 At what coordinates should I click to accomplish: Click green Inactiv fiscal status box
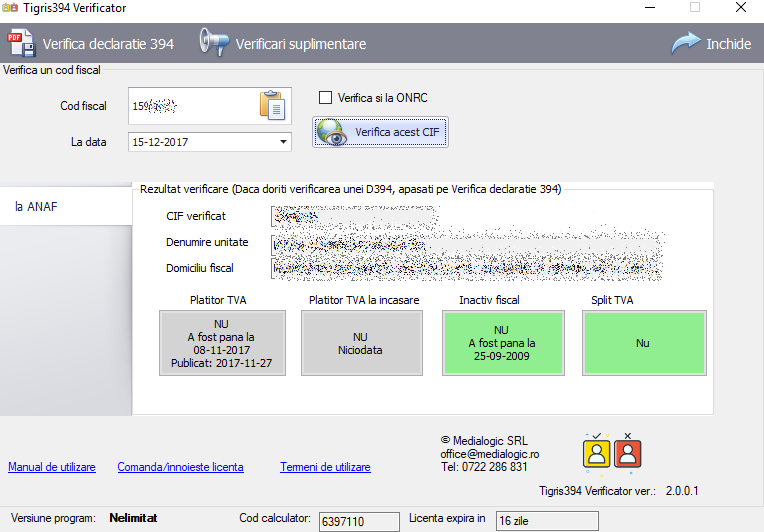[x=503, y=343]
